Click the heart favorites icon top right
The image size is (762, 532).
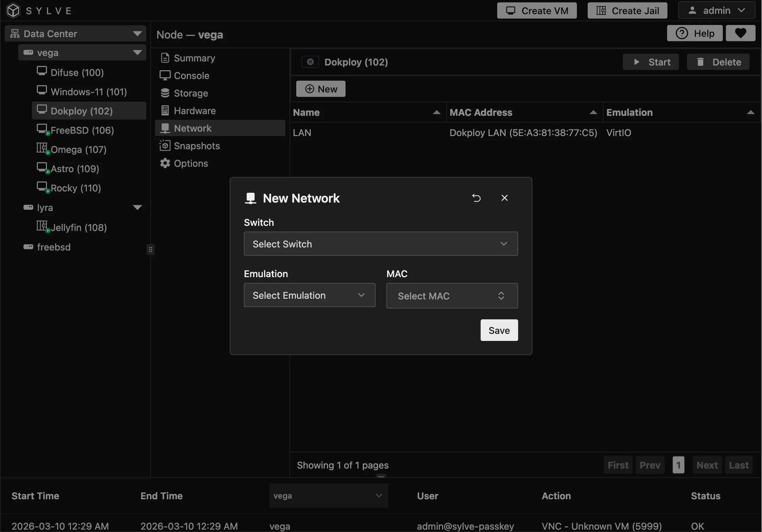click(x=740, y=33)
